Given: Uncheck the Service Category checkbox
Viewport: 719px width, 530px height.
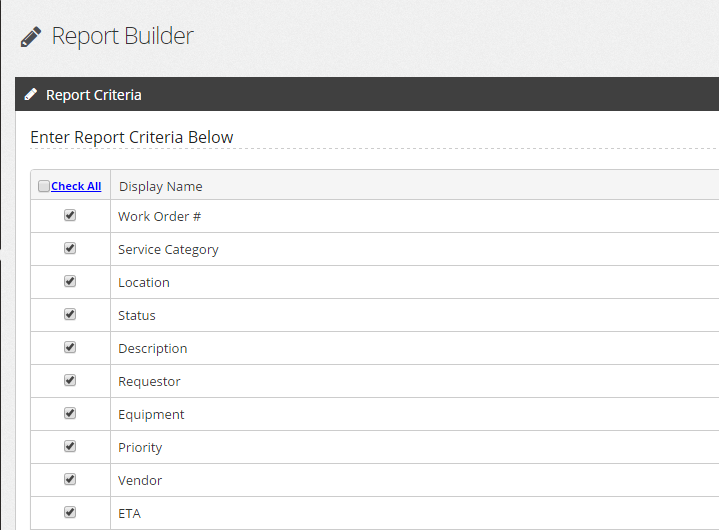Looking at the screenshot, I should (x=70, y=248).
